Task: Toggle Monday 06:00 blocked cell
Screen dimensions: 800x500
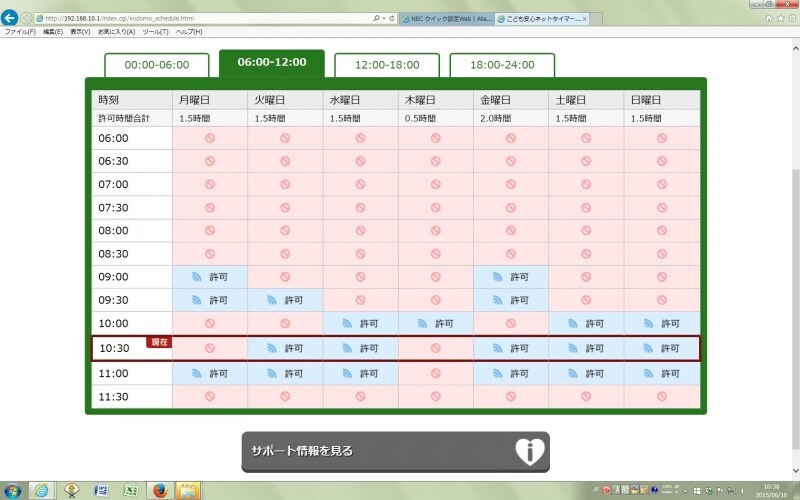Action: (210, 138)
